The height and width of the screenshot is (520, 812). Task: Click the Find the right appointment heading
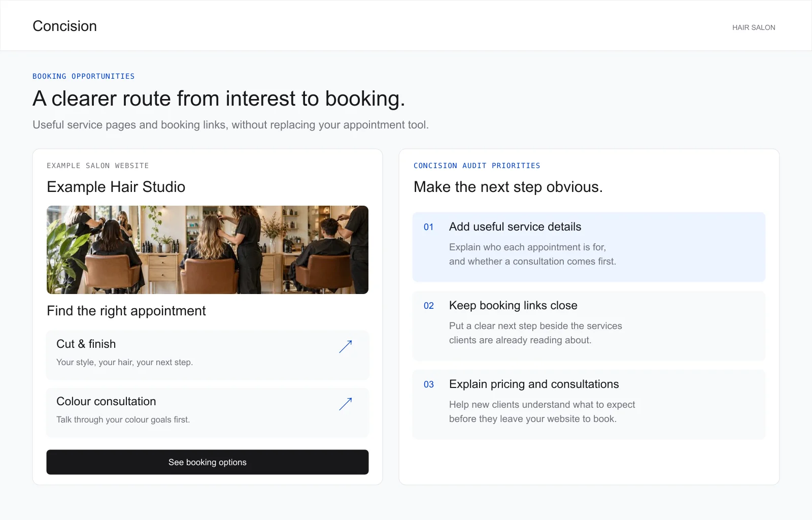[x=126, y=311]
